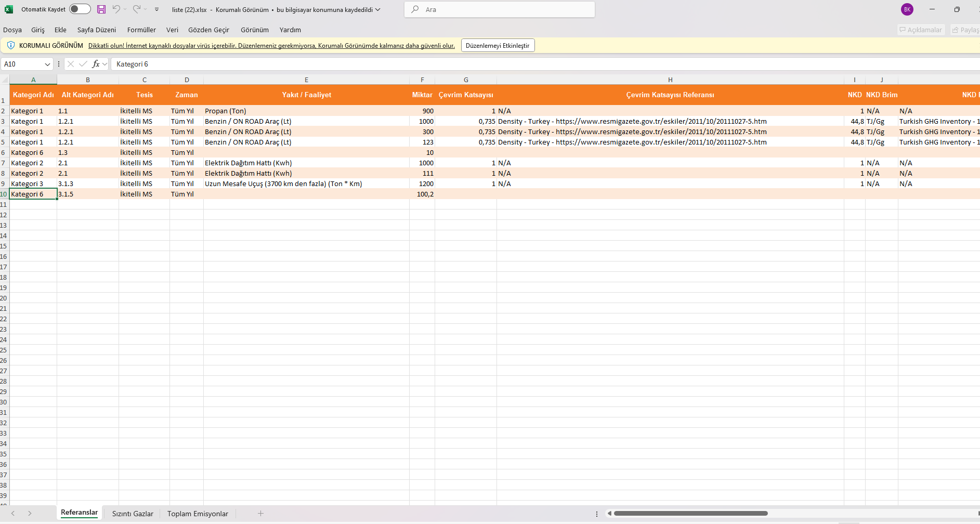Expand the Name Box dropdown arrow
Viewport: 980px width, 524px height.
click(47, 64)
